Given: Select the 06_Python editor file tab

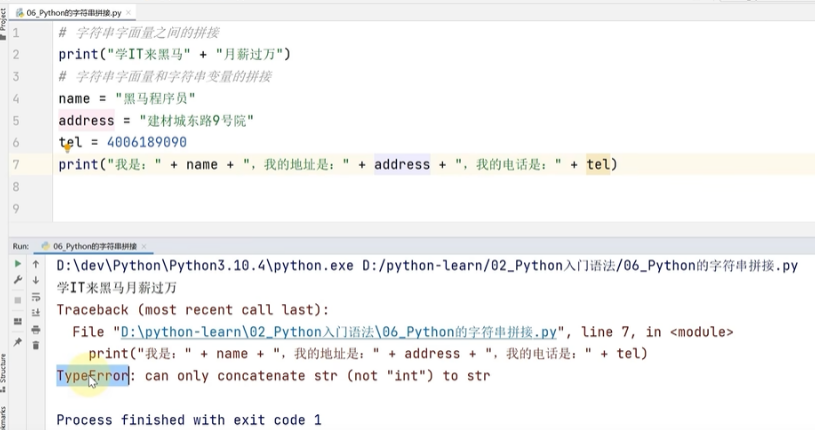Looking at the screenshot, I should [74, 12].
